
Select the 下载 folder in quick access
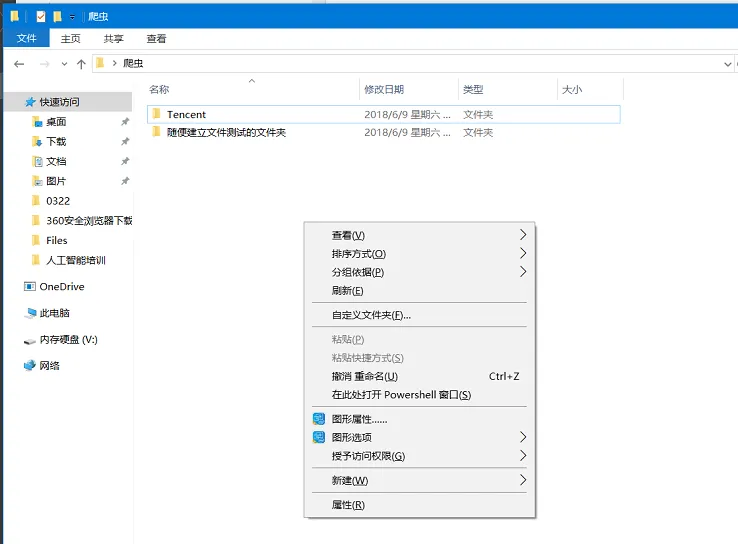pos(56,142)
